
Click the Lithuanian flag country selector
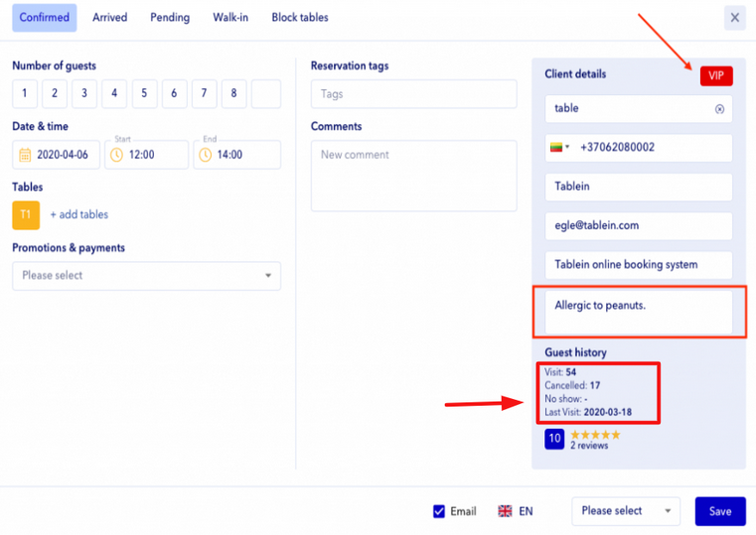point(560,148)
